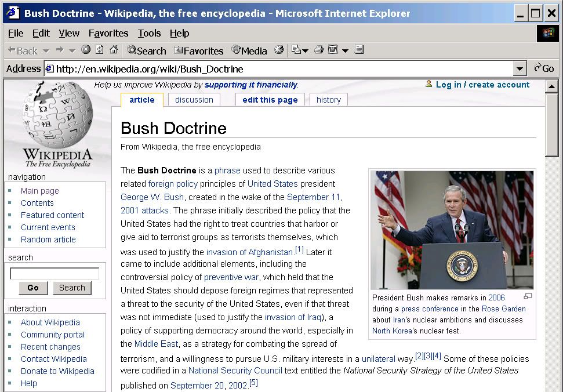The image size is (563, 392).
Task: Switch to the article tab
Action: pyautogui.click(x=142, y=100)
